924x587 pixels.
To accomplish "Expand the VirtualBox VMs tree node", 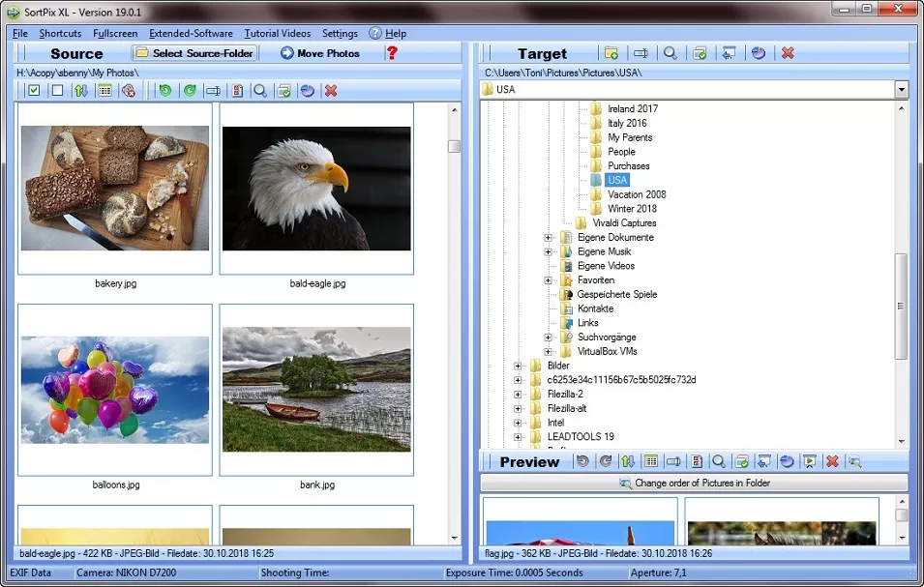I will point(548,351).
